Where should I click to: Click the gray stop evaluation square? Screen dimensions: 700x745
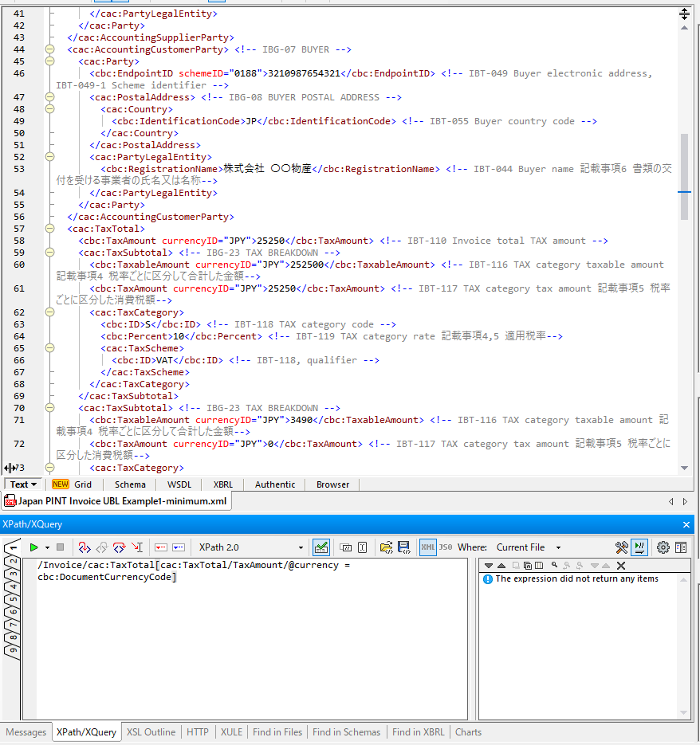(x=60, y=547)
